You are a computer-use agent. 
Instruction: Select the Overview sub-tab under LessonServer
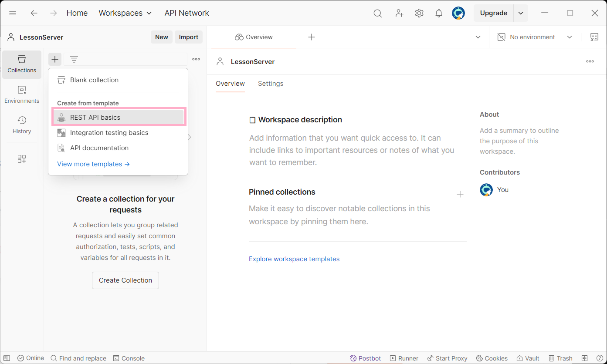coord(230,84)
